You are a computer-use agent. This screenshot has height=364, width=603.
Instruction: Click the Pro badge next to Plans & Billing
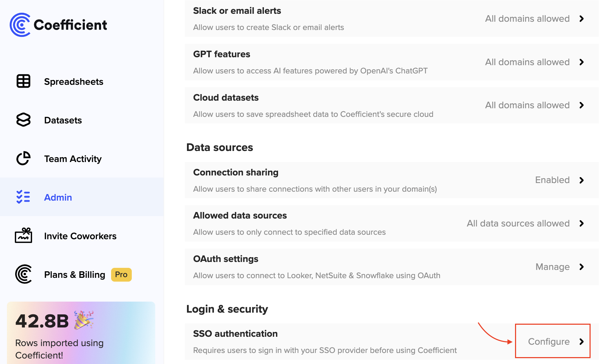pyautogui.click(x=121, y=275)
